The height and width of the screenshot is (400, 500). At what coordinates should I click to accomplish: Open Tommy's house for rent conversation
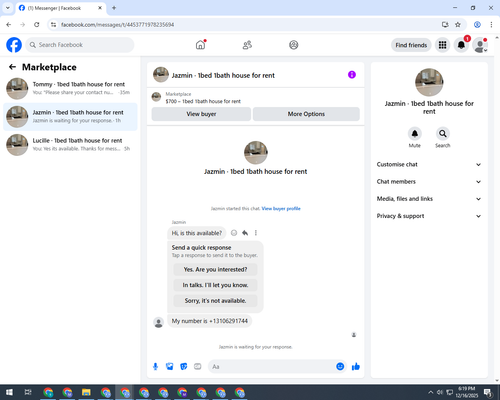coord(70,89)
